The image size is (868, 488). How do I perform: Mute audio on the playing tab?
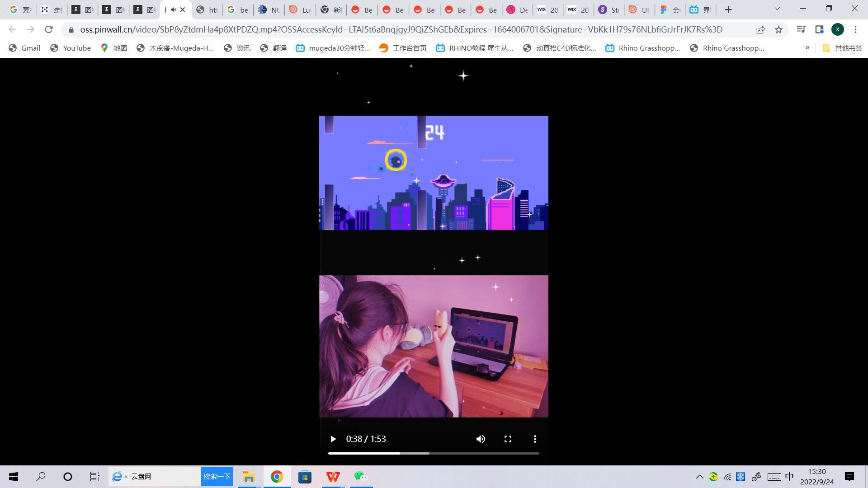click(x=174, y=9)
